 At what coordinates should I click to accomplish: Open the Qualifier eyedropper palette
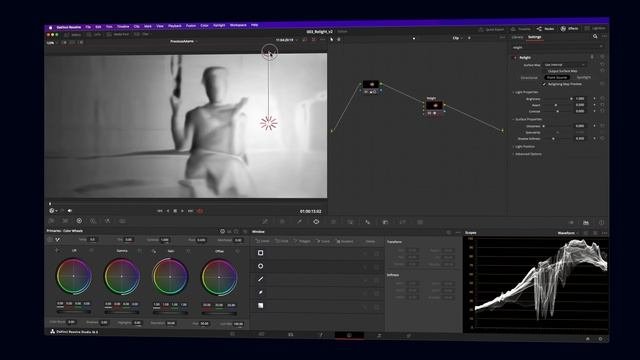(x=299, y=222)
